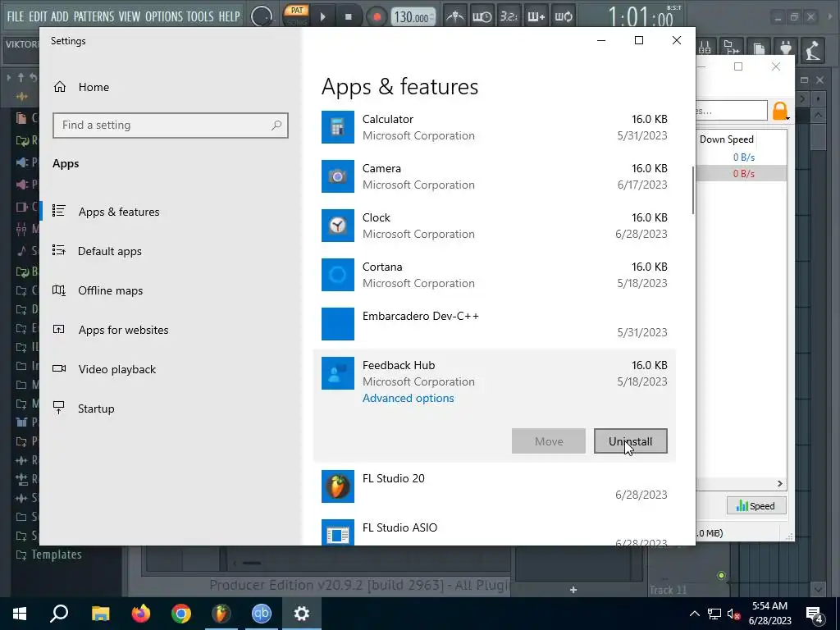Open Apps for websites settings page
Viewport: 840px width, 630px height.
pyautogui.click(x=123, y=330)
